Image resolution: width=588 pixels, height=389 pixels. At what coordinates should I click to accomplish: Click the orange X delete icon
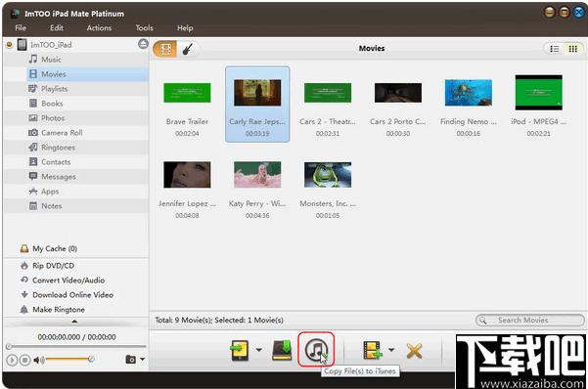(x=414, y=351)
